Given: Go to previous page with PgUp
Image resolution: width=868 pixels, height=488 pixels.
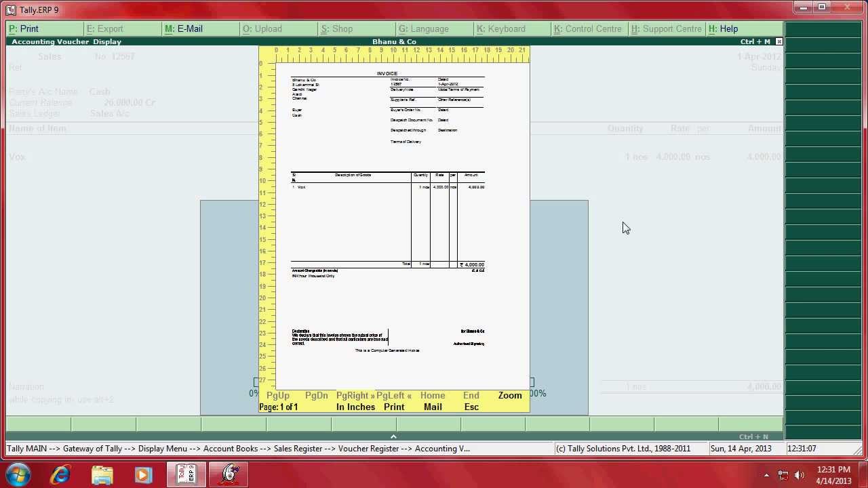Looking at the screenshot, I should [x=278, y=396].
